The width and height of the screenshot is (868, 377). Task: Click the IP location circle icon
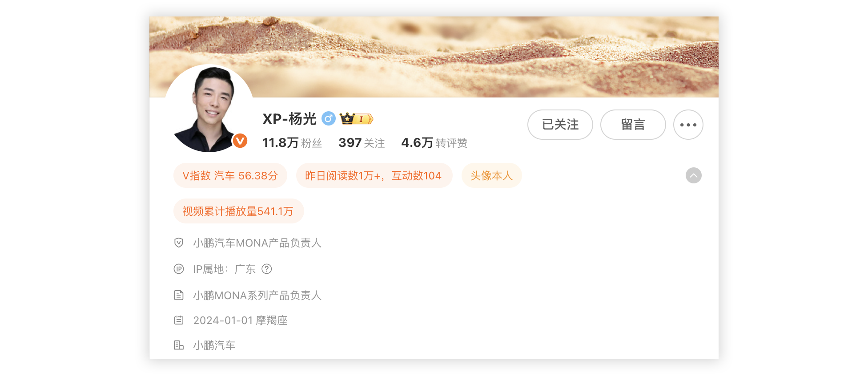click(179, 269)
